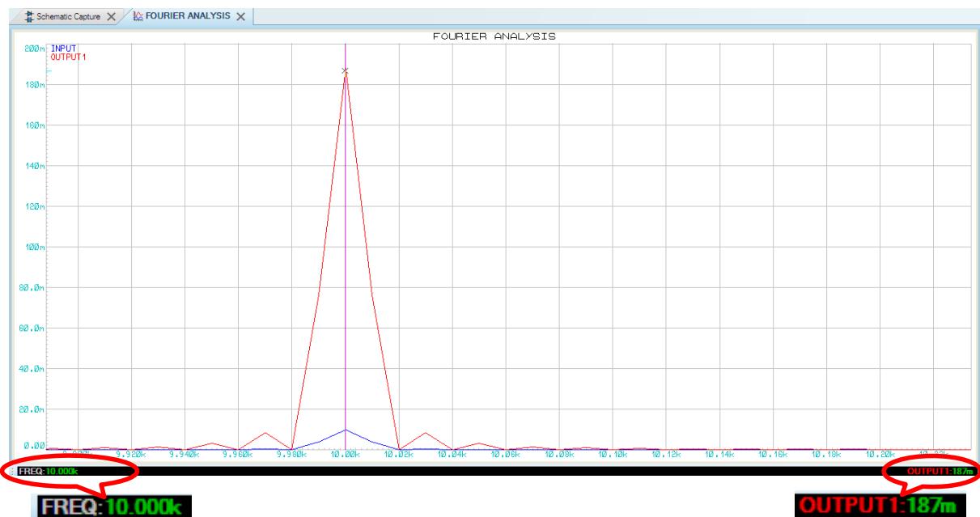This screenshot has width=980, height=517.
Task: Click the 10.02k frequency axis label
Action: point(399,455)
